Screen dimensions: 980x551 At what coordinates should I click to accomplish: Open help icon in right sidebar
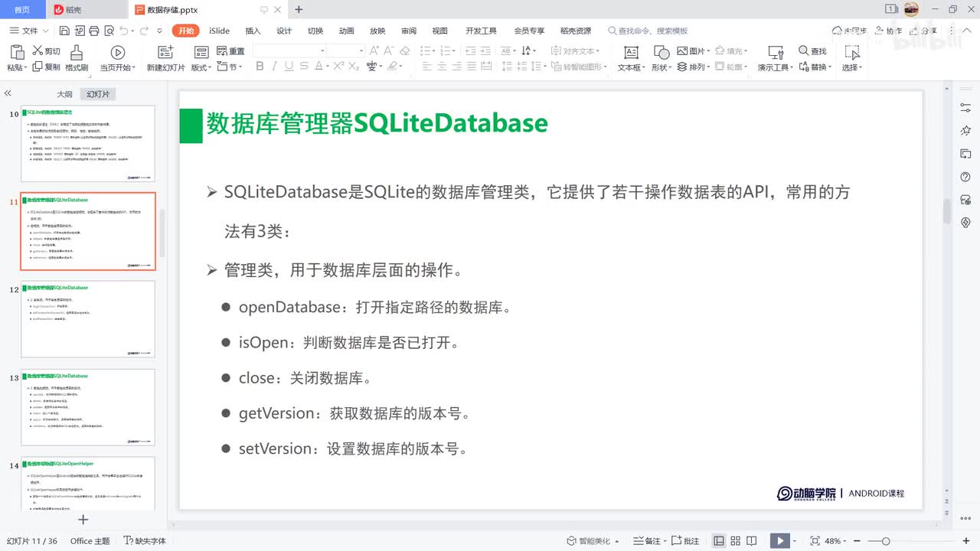point(965,177)
